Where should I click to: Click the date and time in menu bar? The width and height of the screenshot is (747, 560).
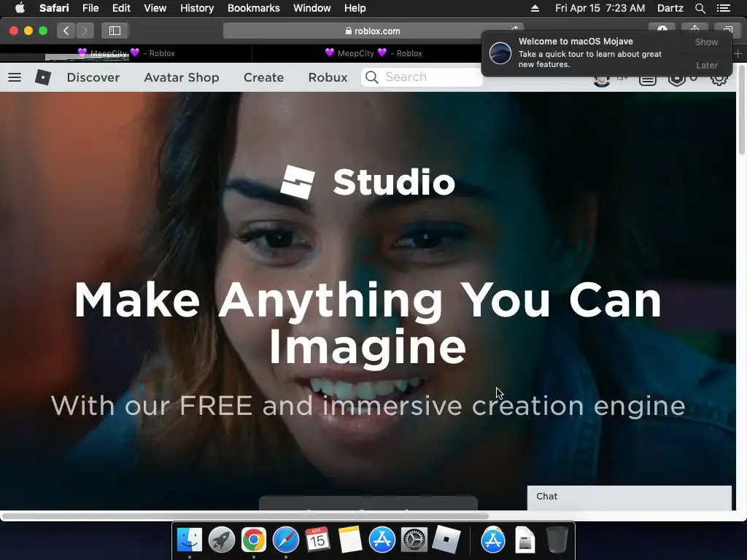click(600, 8)
